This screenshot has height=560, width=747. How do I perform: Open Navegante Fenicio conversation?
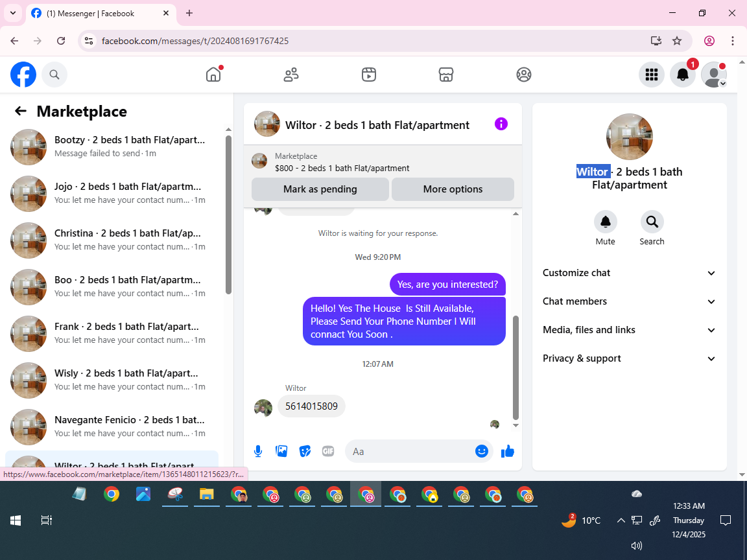pyautogui.click(x=112, y=426)
